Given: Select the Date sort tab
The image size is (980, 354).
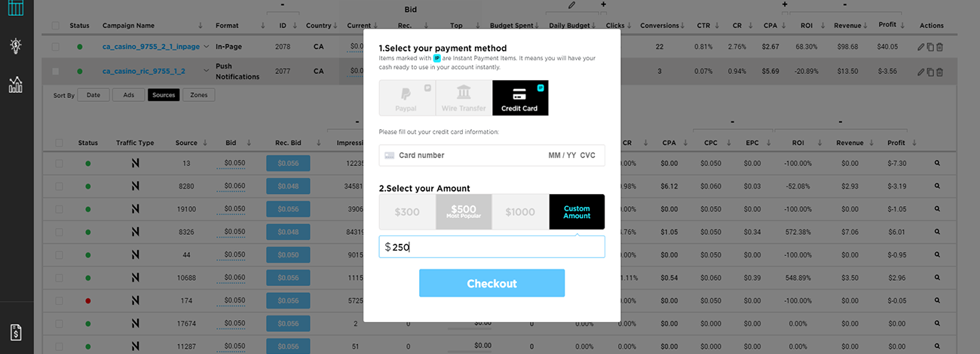Looking at the screenshot, I should 93,95.
